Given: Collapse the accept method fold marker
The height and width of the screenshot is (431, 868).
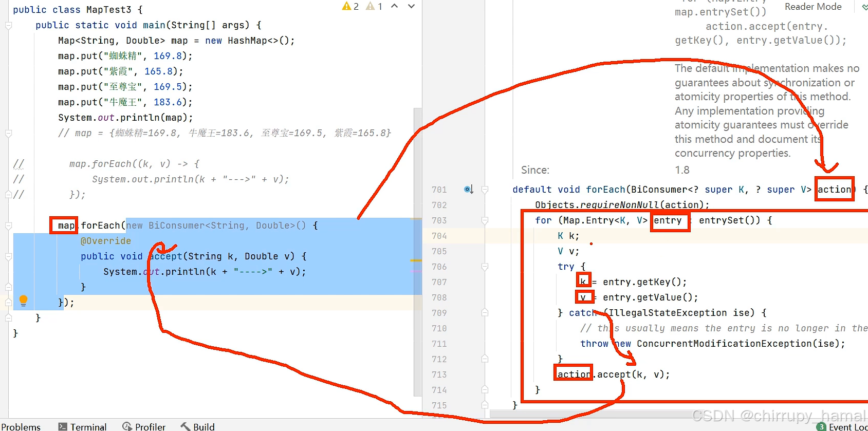Looking at the screenshot, I should 8,256.
